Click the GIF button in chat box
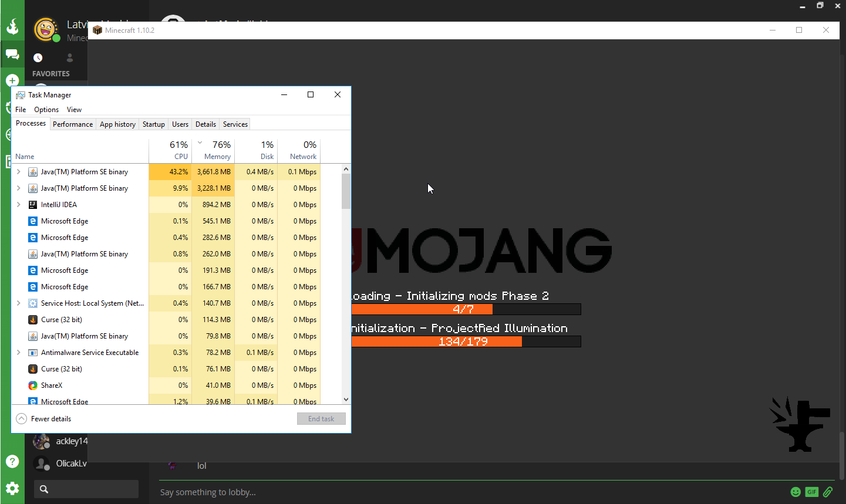The height and width of the screenshot is (504, 846). [812, 492]
